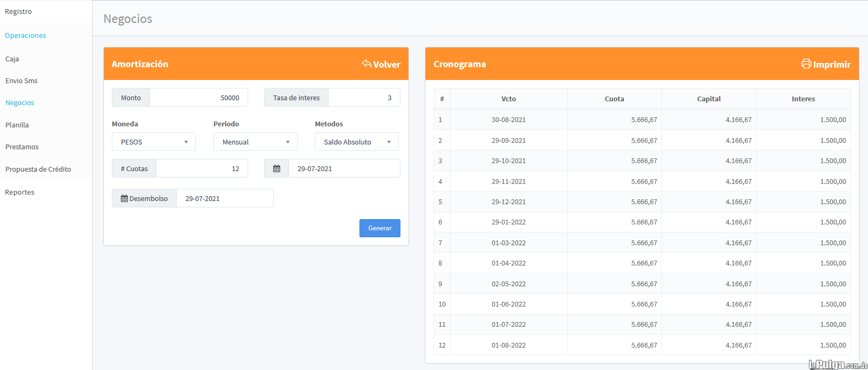Click the Desembolso calendar icon
This screenshot has width=868, height=370.
coord(124,198)
